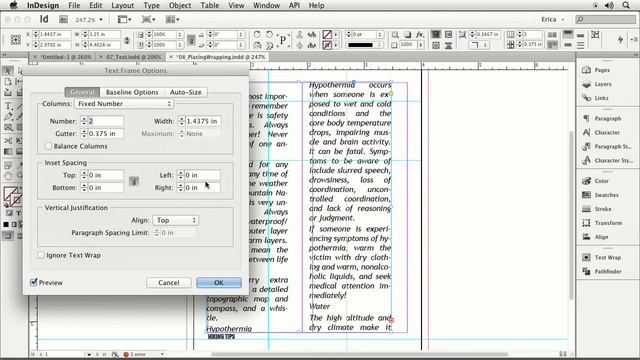Screen dimensions: 640x360
Task: Open the Apple menu
Action: coord(13,5)
